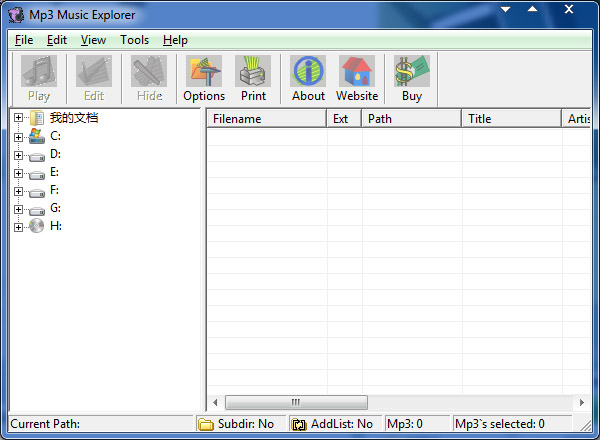
Task: Click the Buy dollar icon
Action: pos(412,72)
